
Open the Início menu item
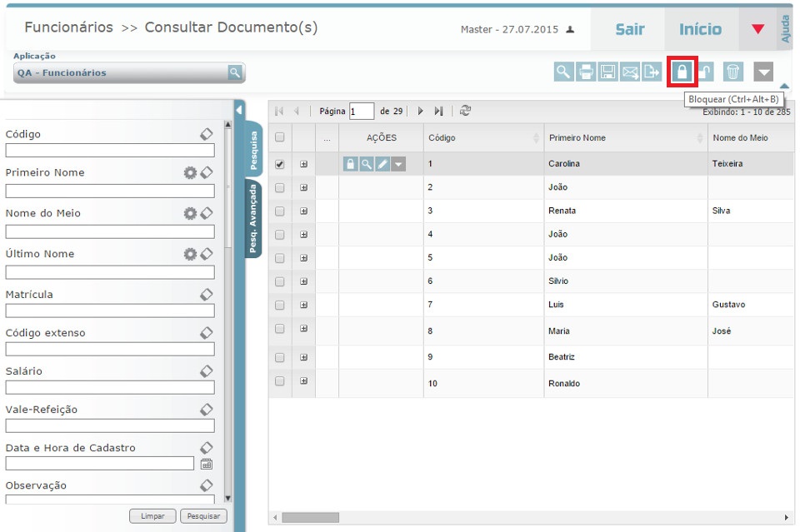(x=700, y=29)
